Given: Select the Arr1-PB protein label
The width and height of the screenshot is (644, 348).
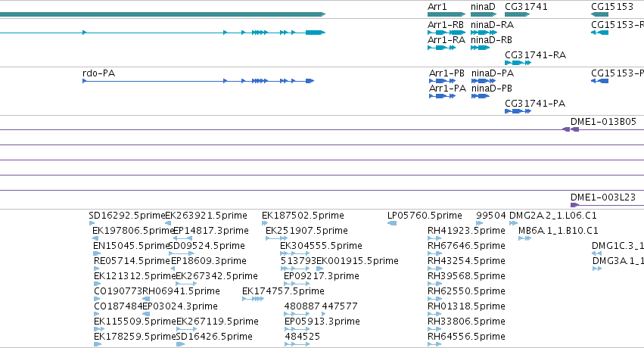Looking at the screenshot, I should pos(446,73).
